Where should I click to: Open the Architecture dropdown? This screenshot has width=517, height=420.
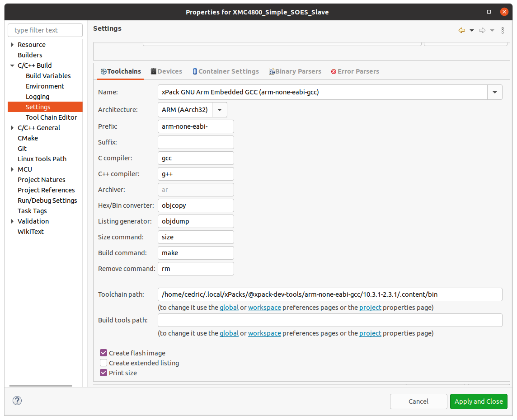(x=219, y=109)
